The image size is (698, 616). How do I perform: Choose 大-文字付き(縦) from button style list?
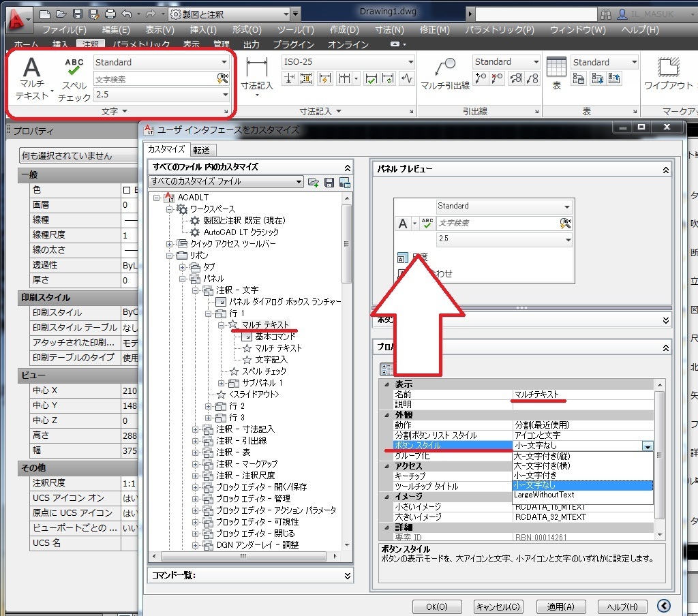pyautogui.click(x=583, y=457)
